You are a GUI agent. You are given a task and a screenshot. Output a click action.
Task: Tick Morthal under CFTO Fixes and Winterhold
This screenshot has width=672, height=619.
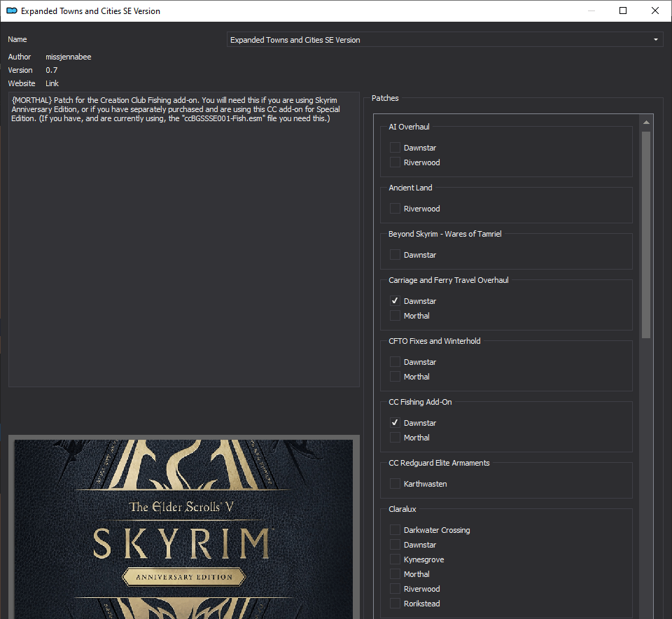click(395, 377)
